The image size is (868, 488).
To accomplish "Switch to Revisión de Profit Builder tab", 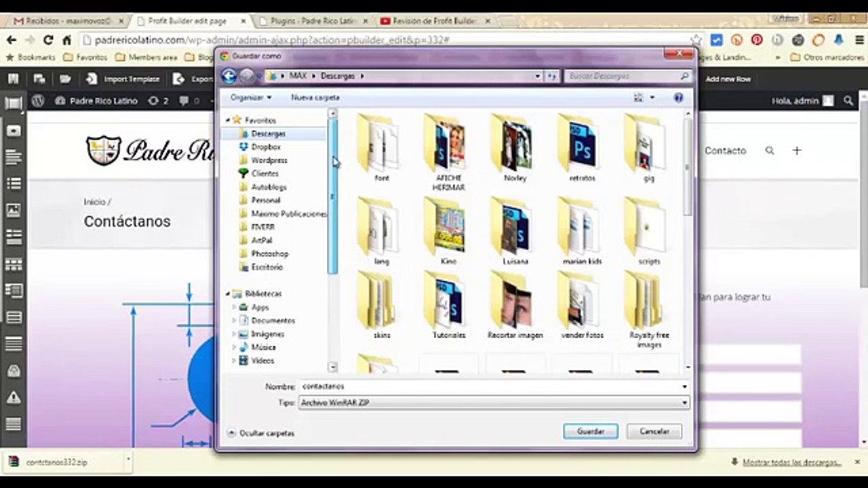I will click(433, 21).
